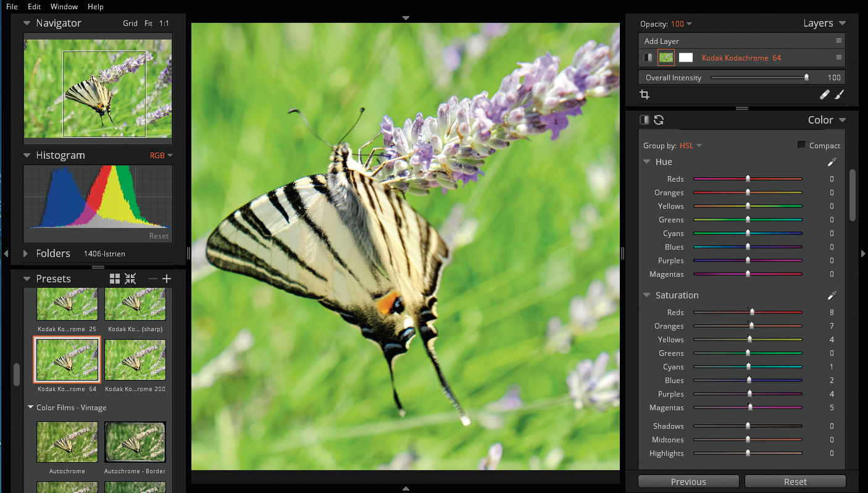This screenshot has height=493, width=868.
Task: Click the Previous button
Action: (x=688, y=482)
